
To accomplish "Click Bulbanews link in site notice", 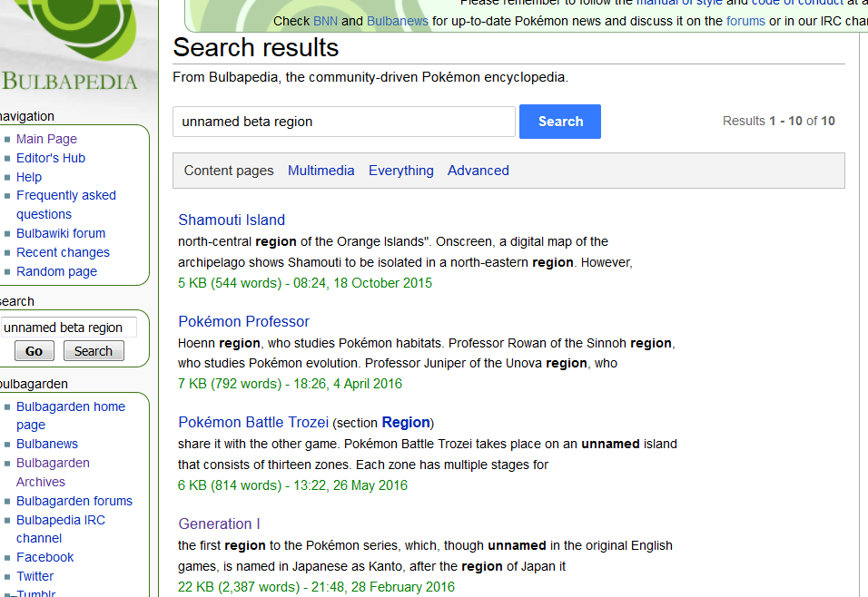I will tap(398, 21).
